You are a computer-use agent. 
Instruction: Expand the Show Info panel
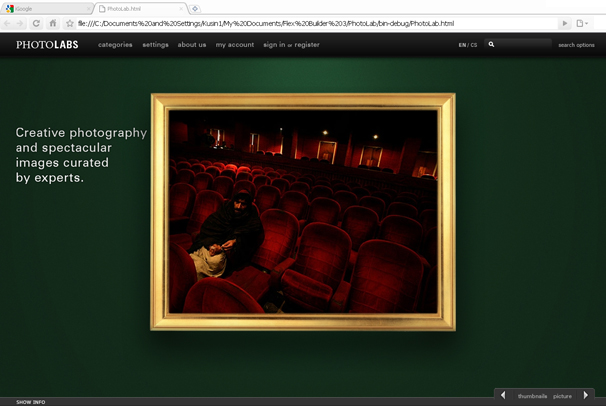pos(30,402)
